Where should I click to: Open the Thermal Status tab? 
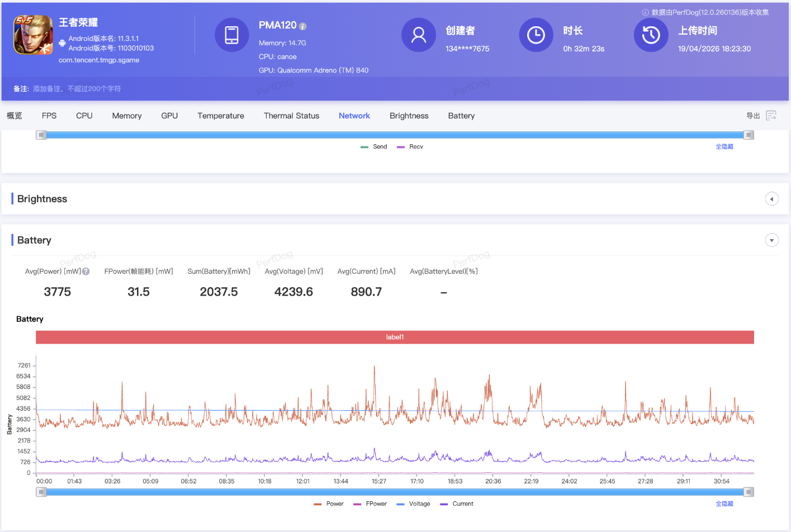coord(291,116)
